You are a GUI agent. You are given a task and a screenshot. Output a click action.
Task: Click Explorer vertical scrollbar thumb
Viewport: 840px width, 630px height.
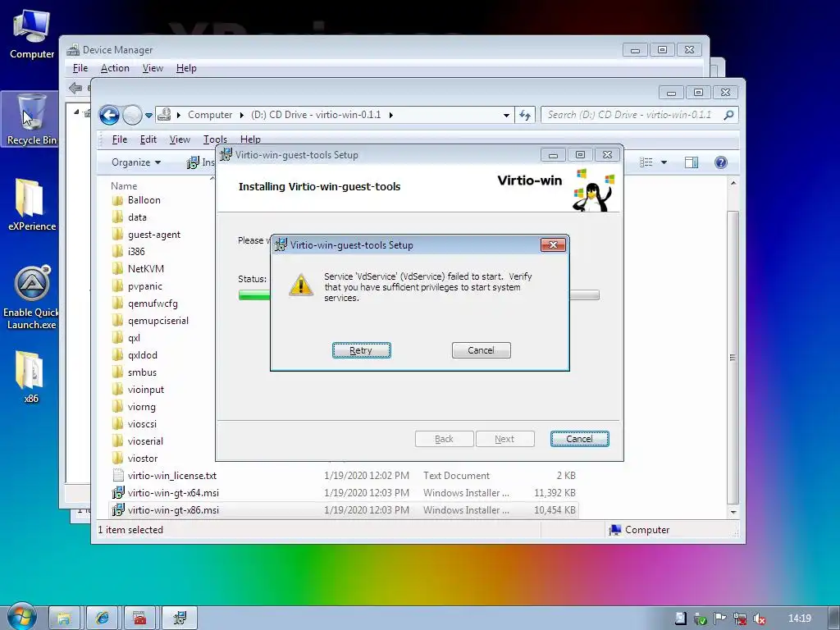[733, 358]
